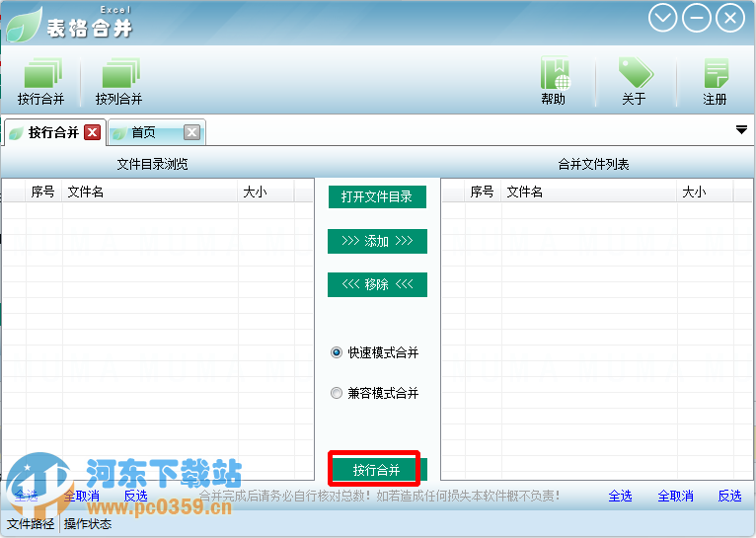Click 全取消 under the file directory list
Image resolution: width=756 pixels, height=538 pixels.
[82, 497]
